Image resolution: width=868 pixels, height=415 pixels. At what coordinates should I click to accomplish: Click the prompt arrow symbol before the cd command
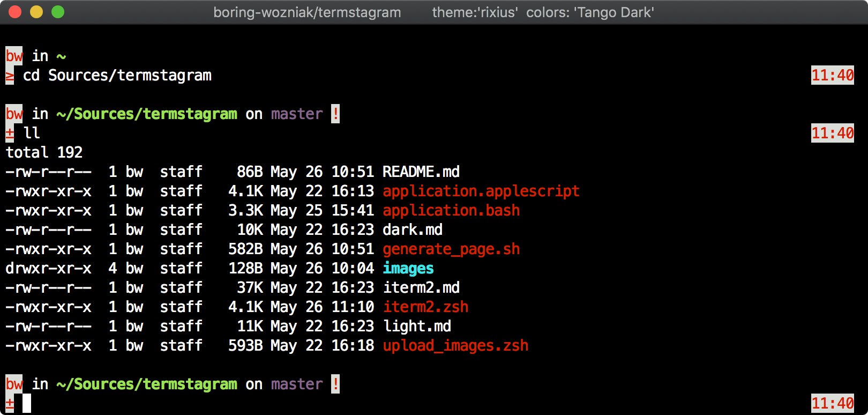coord(10,76)
